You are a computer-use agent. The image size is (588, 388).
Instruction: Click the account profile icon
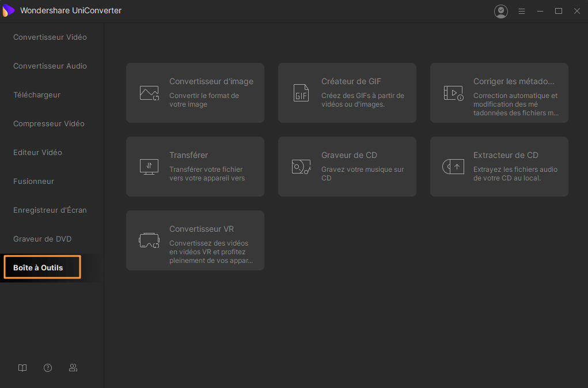click(x=501, y=11)
